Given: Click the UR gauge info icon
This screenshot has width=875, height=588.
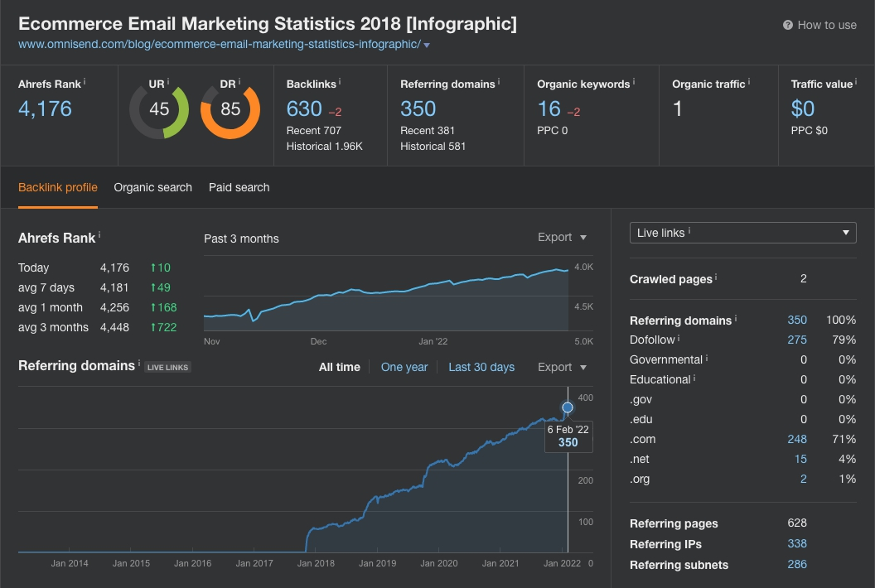Looking at the screenshot, I should pyautogui.click(x=168, y=82).
